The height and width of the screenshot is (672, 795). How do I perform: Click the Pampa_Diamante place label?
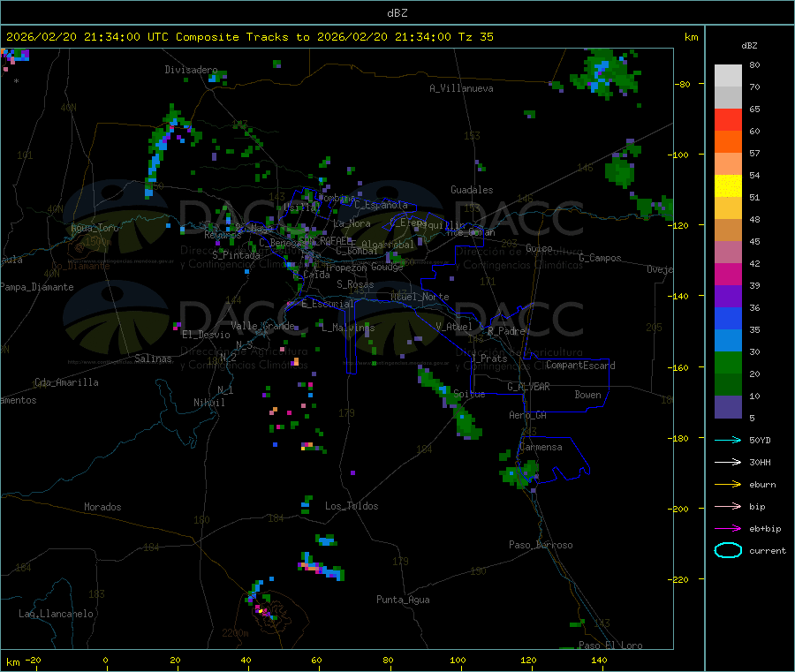[37, 287]
